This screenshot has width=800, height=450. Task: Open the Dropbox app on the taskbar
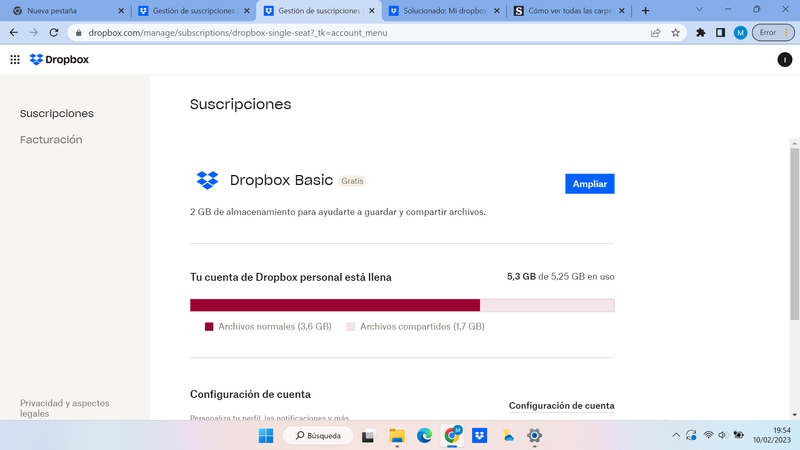479,436
